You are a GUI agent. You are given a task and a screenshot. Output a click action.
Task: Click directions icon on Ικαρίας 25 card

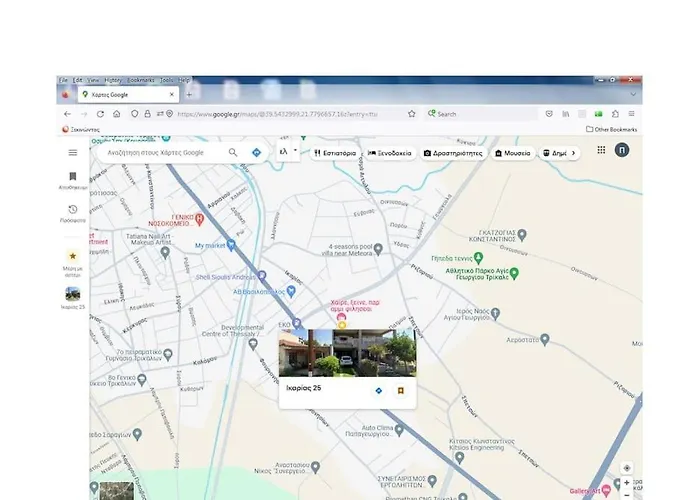378,390
